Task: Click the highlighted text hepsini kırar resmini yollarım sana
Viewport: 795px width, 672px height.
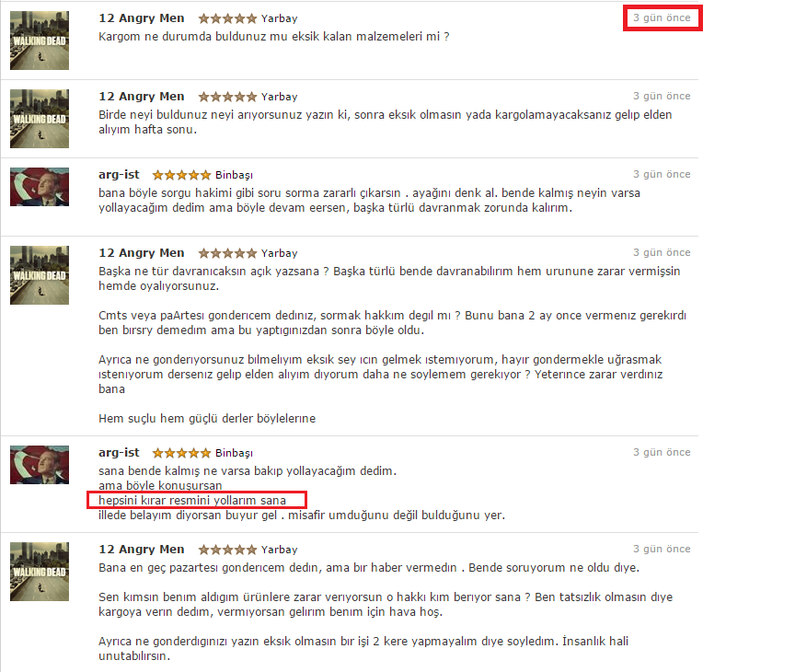Action: (192, 501)
